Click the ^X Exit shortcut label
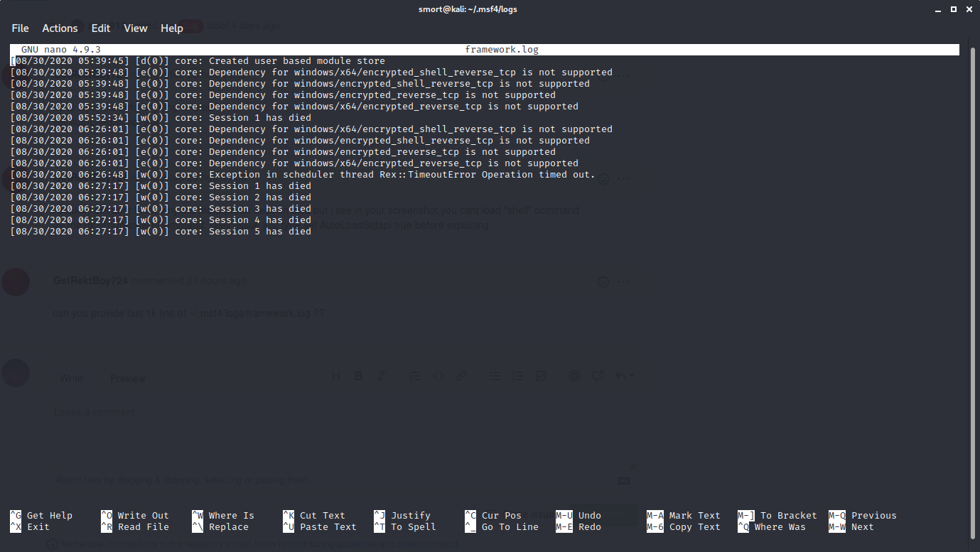Viewport: 980px width, 552px height. [x=30, y=527]
